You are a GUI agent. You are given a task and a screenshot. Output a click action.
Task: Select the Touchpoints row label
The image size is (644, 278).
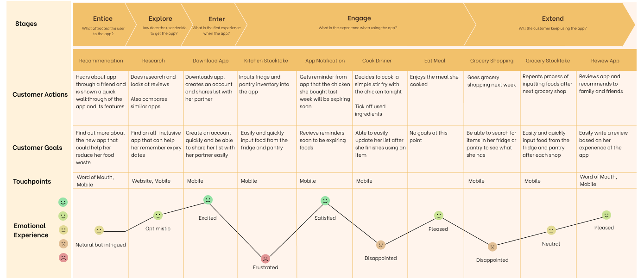[x=32, y=182]
